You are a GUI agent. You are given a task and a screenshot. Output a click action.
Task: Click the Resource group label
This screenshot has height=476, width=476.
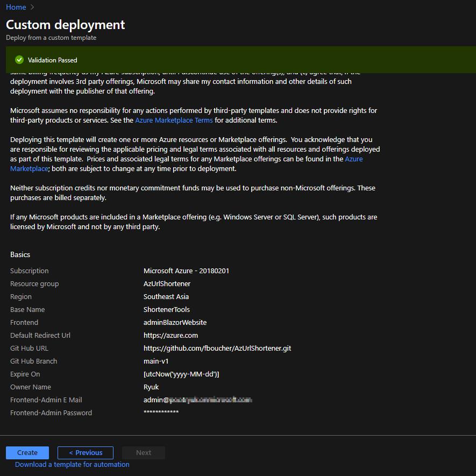coord(34,284)
